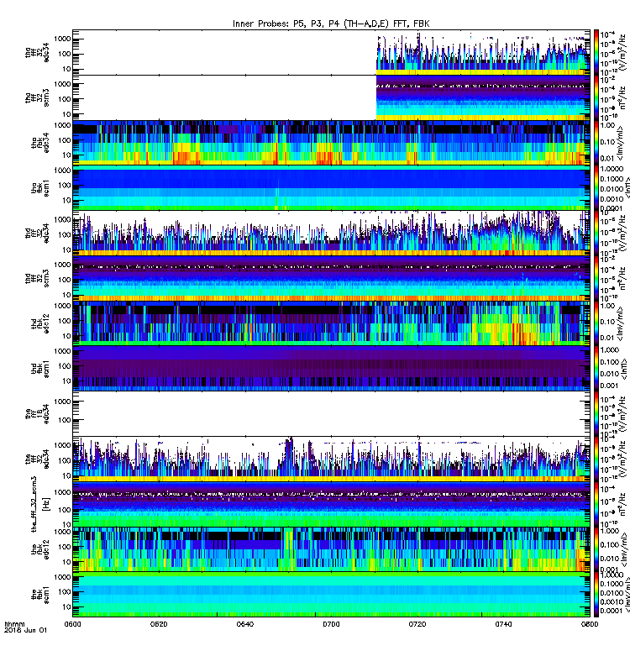Image resolution: width=630 pixels, height=672 pixels.
Task: Click the thd fbk scm1 spectrogram panel
Action: (x=331, y=369)
